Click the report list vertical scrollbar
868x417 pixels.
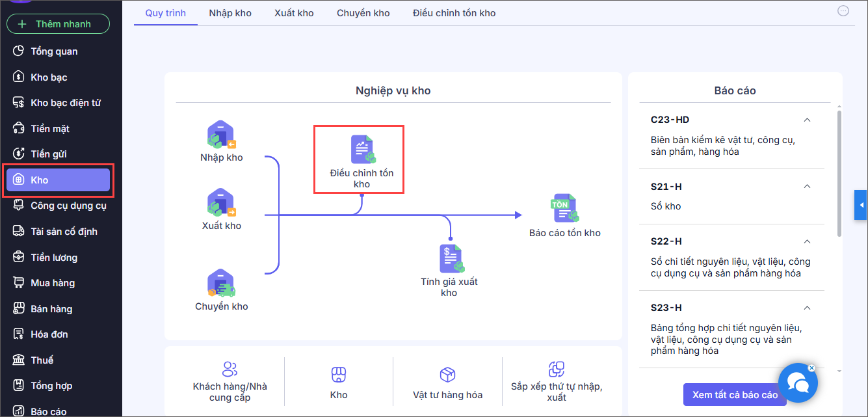(839, 173)
